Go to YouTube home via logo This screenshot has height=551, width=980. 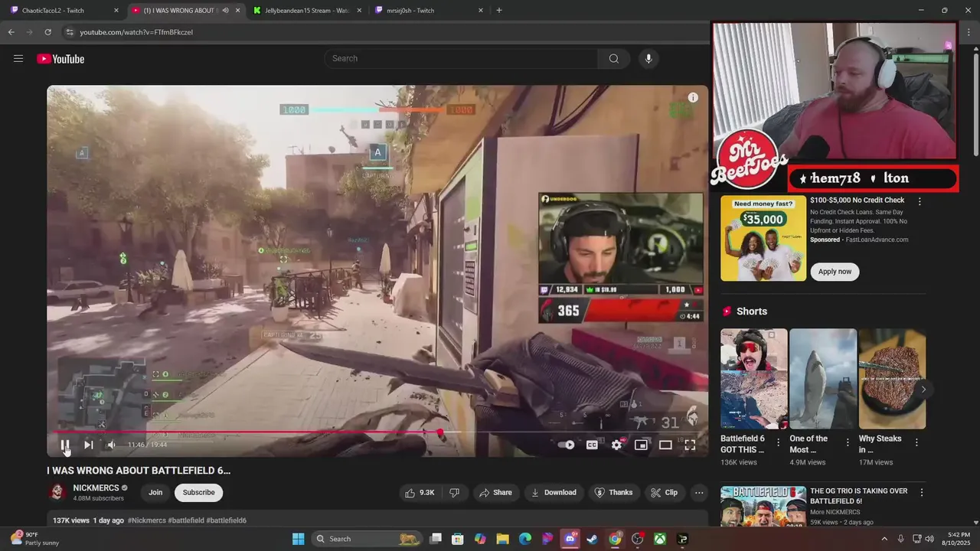(x=60, y=59)
